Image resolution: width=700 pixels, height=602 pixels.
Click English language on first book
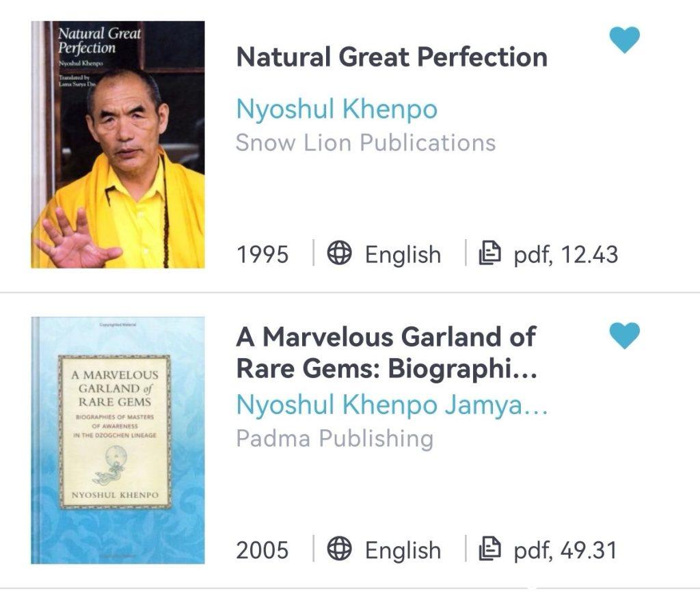pos(403,255)
